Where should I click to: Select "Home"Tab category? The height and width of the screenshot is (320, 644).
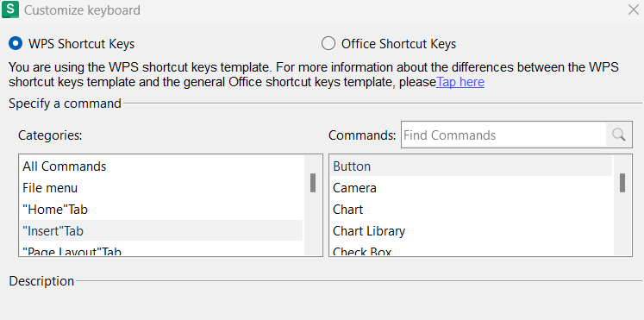tap(161, 210)
